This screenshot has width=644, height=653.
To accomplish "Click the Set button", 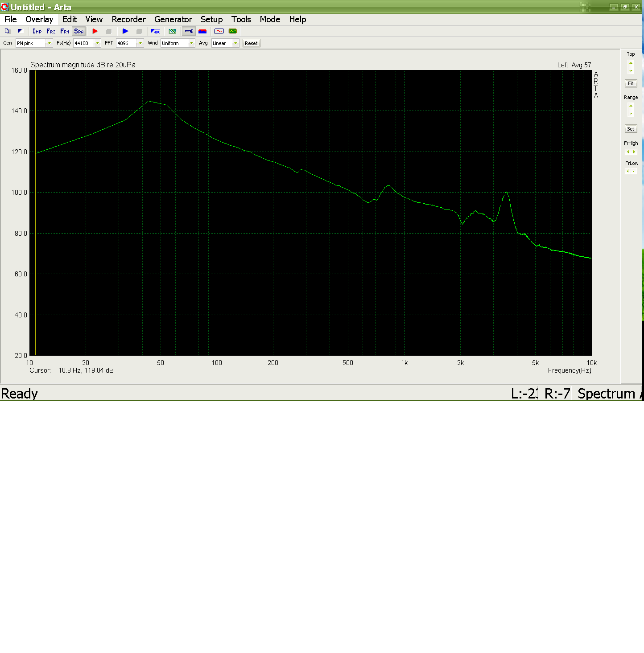I will tap(631, 129).
